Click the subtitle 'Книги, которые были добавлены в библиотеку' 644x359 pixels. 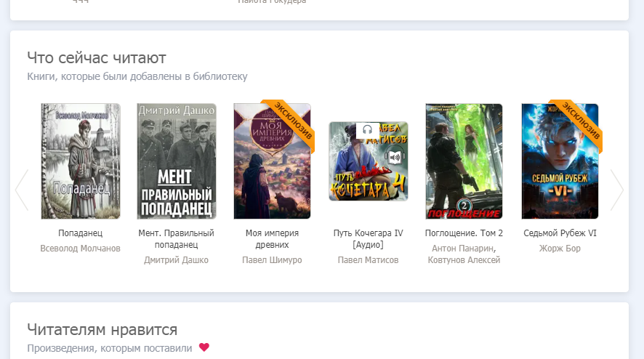click(137, 76)
